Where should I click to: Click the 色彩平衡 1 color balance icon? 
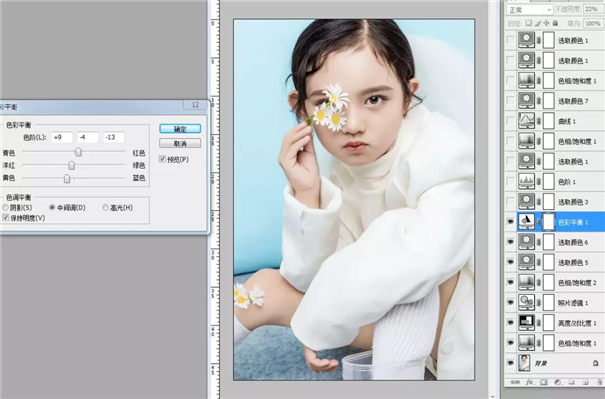(526, 222)
